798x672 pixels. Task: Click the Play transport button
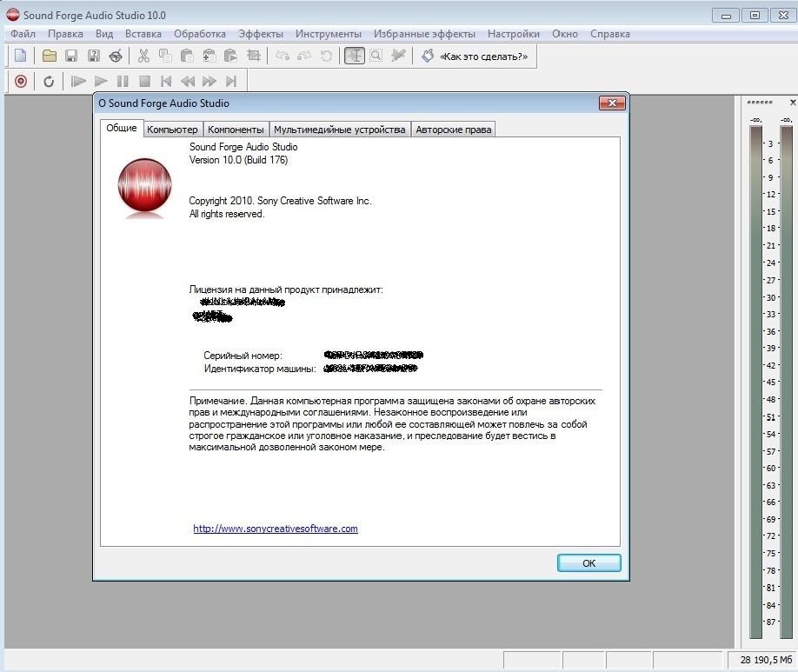click(x=101, y=81)
